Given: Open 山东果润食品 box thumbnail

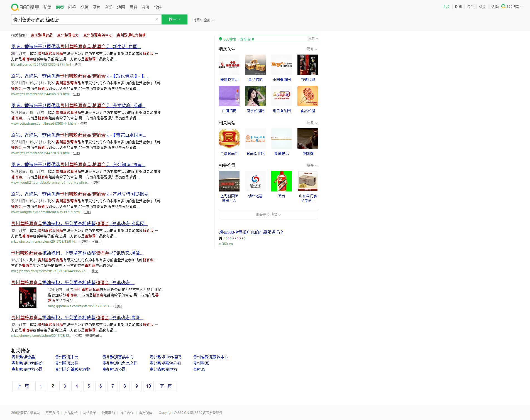Looking at the screenshot, I should [308, 181].
